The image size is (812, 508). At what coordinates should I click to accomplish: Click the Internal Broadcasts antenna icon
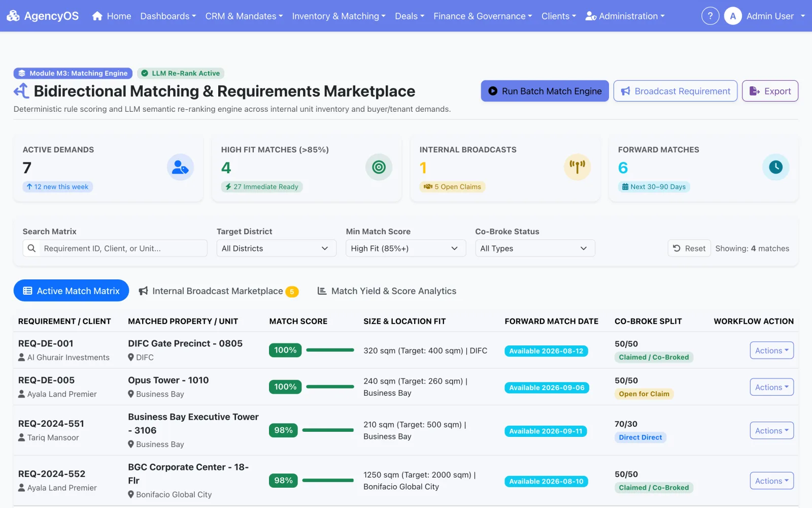(x=577, y=167)
